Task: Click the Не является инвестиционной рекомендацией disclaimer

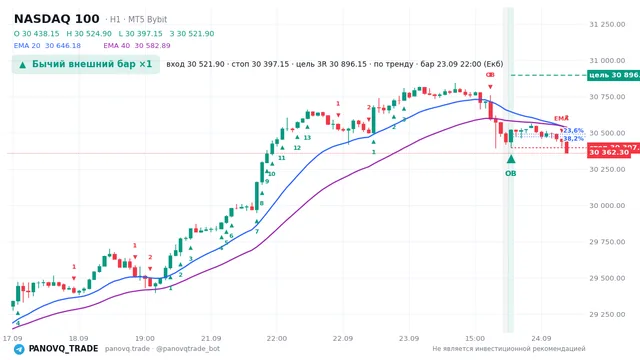Action: [x=509, y=349]
